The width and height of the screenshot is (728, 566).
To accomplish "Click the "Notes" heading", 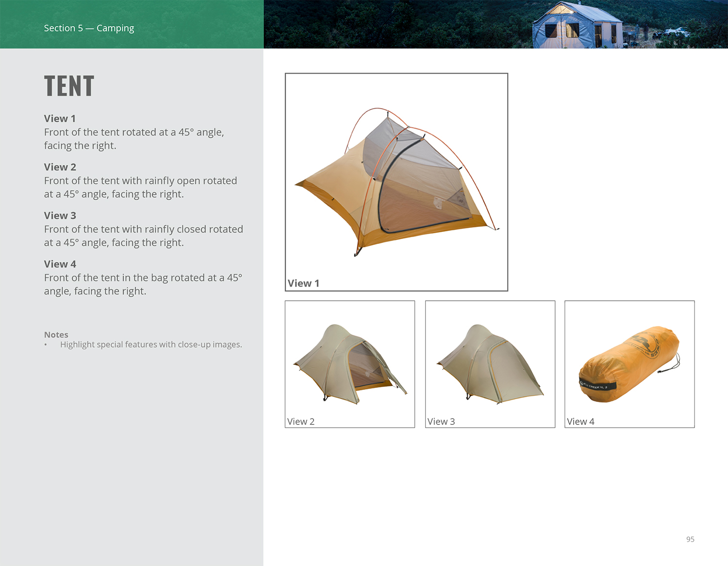I will (x=56, y=335).
